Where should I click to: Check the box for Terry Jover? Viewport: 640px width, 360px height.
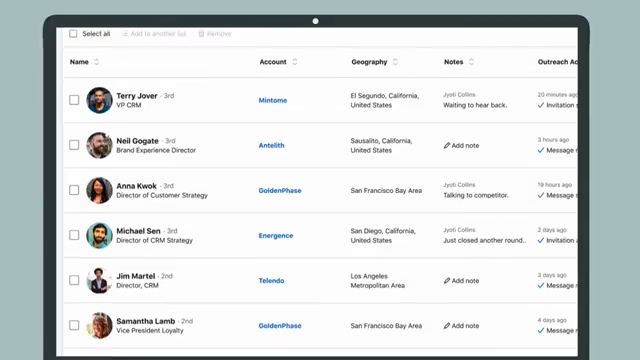click(74, 100)
